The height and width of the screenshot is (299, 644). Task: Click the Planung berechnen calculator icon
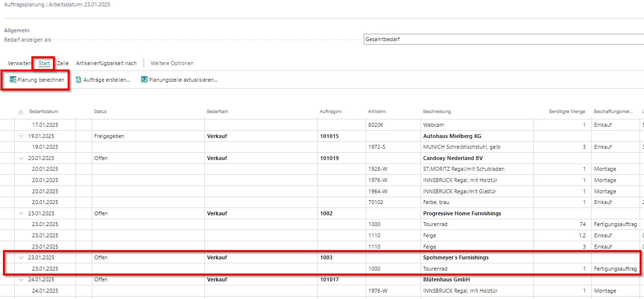click(13, 80)
